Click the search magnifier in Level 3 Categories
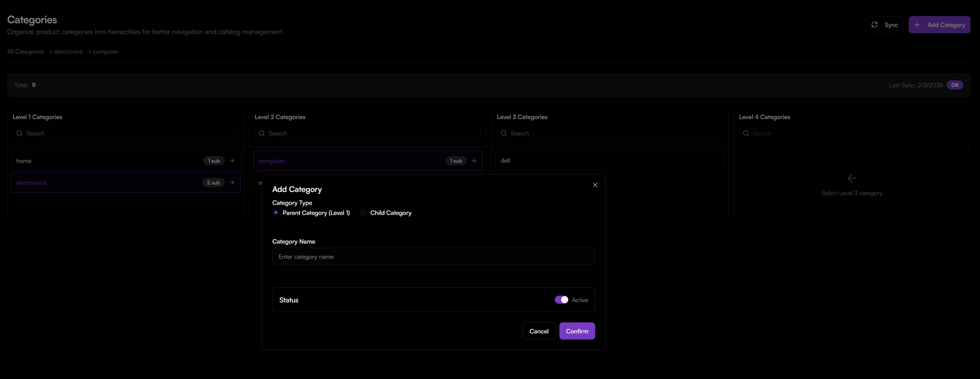The width and height of the screenshot is (980, 379). coord(504,133)
